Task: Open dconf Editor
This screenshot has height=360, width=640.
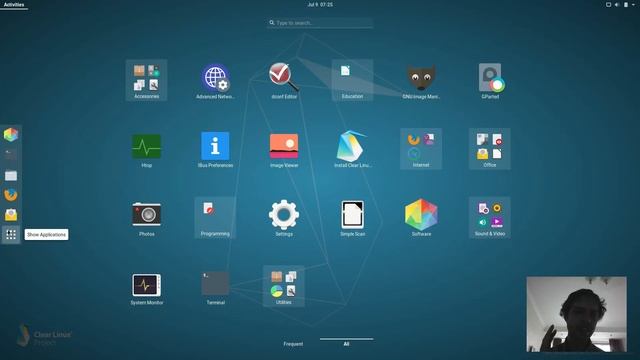Action: [284, 80]
